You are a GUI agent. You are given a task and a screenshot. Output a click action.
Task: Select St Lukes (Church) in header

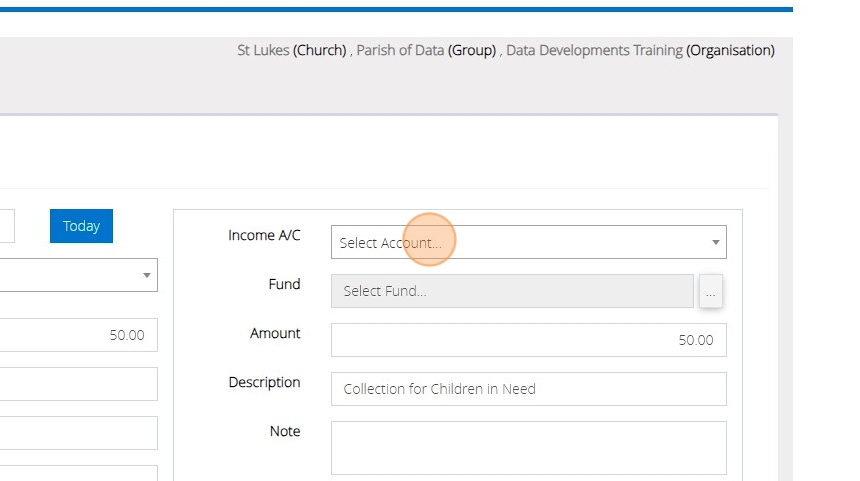pyautogui.click(x=291, y=50)
